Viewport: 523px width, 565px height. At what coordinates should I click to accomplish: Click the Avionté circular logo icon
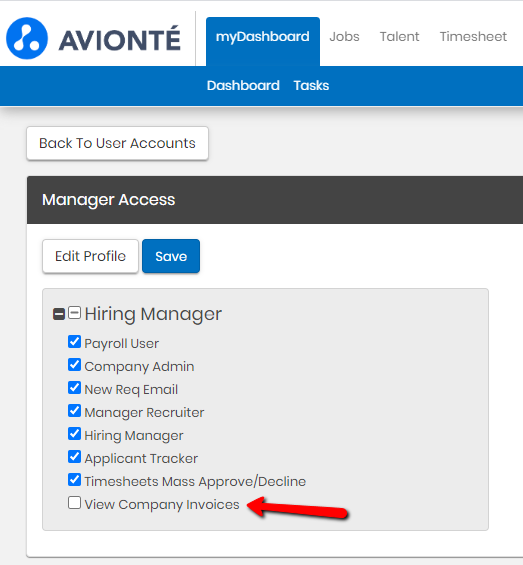pyautogui.click(x=27, y=38)
